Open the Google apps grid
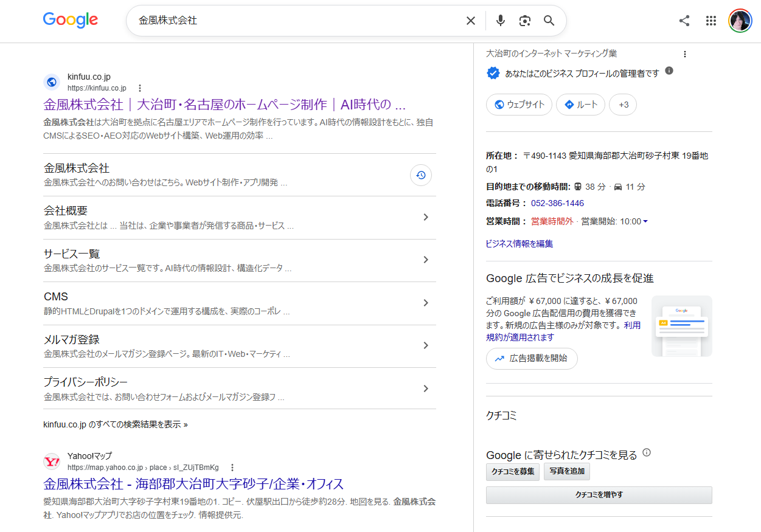The width and height of the screenshot is (761, 532). coord(711,21)
